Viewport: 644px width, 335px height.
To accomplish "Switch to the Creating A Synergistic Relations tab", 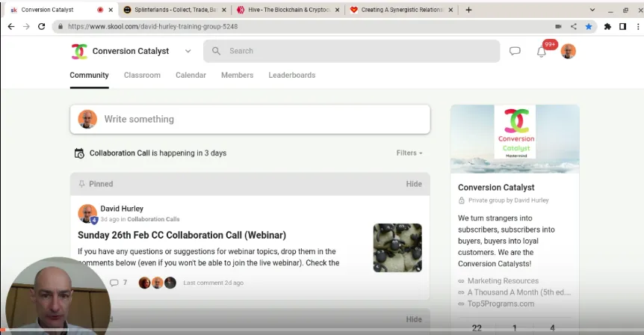I will coord(402,10).
